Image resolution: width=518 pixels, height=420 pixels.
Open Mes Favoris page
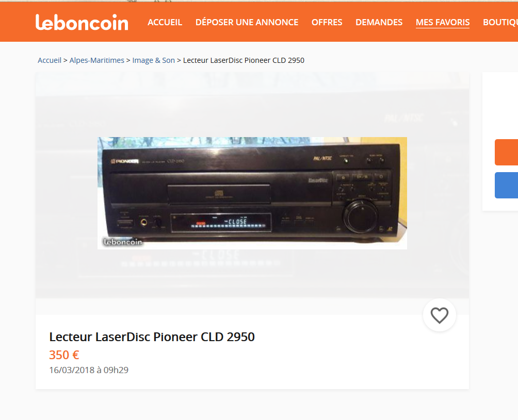(x=443, y=23)
